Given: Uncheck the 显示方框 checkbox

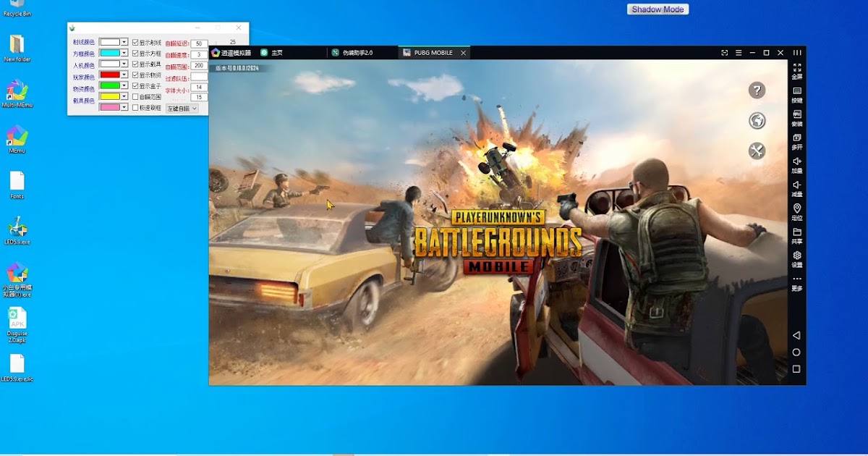Looking at the screenshot, I should click(x=135, y=54).
